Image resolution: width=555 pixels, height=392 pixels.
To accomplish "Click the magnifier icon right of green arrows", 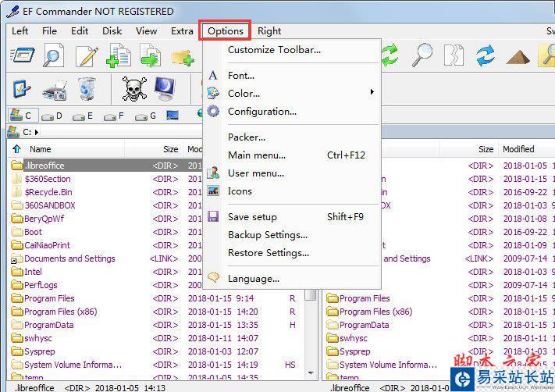I will [x=422, y=55].
